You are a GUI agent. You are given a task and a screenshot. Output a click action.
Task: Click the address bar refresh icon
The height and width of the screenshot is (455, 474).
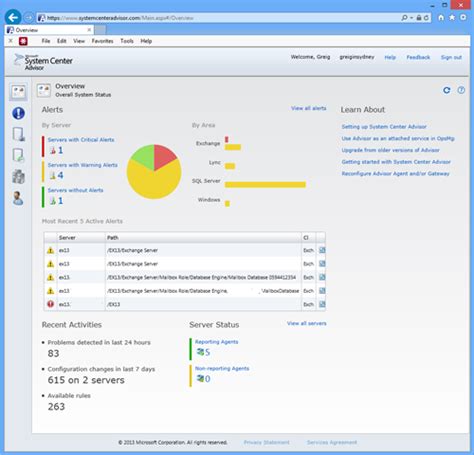click(426, 18)
